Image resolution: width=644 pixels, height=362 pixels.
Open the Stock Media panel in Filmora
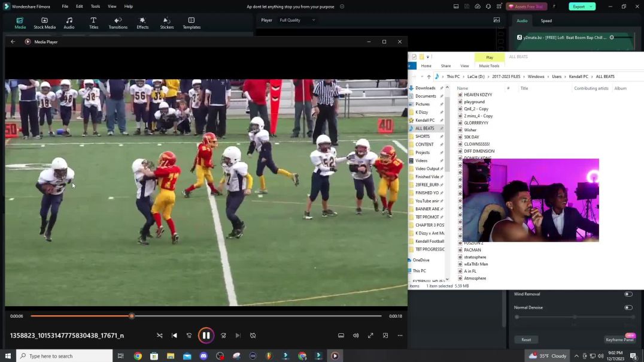44,23
